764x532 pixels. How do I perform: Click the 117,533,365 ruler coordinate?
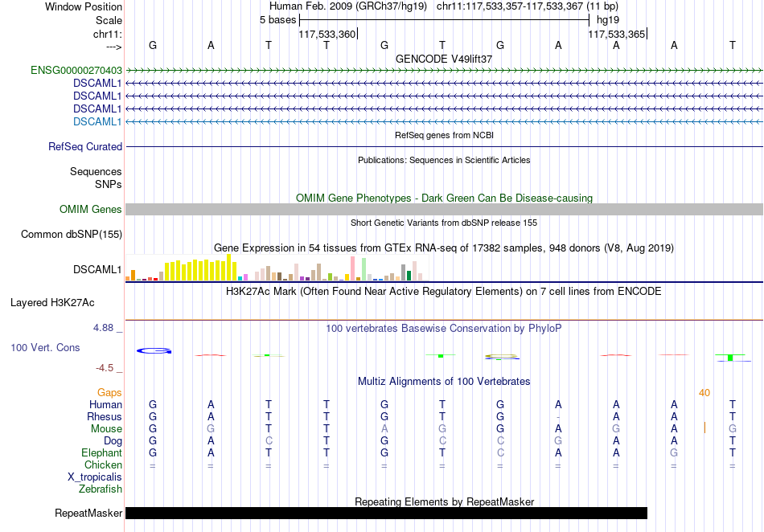coord(616,34)
